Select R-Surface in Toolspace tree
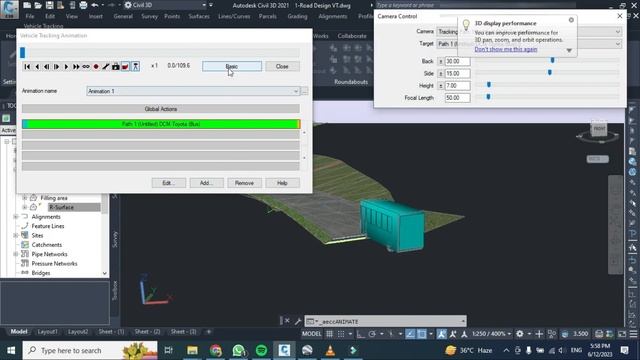640x360 pixels. click(61, 207)
